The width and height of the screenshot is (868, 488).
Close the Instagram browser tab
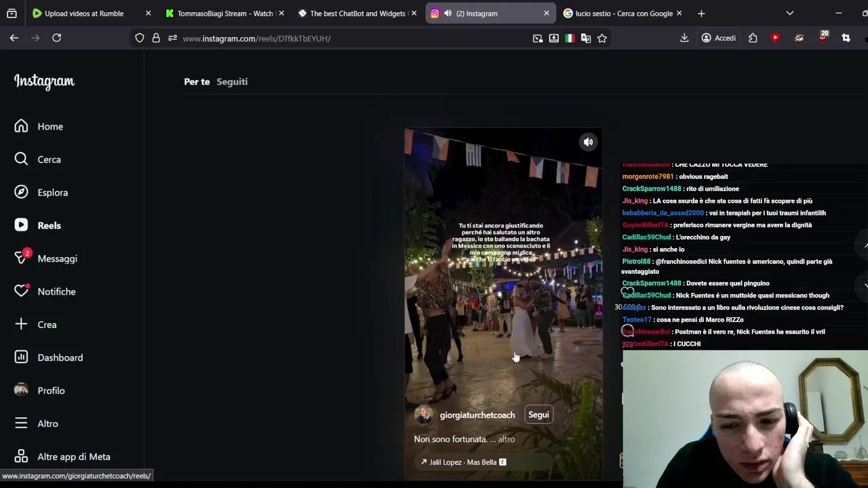547,14
